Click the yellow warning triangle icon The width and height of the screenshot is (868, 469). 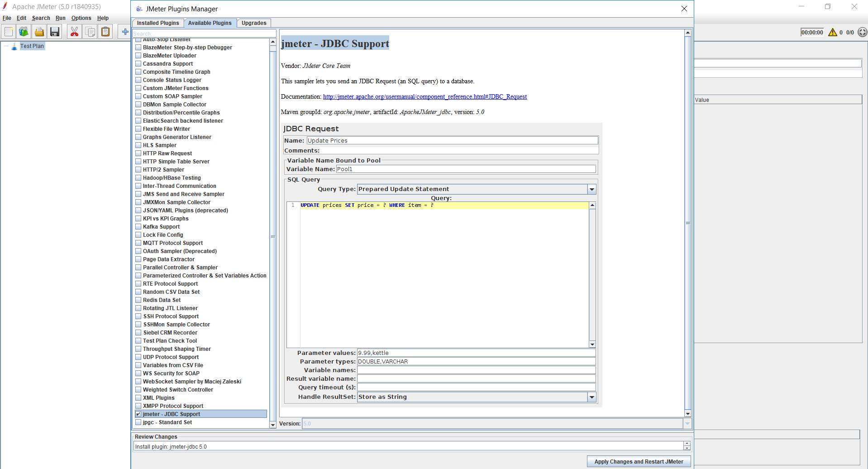833,32
